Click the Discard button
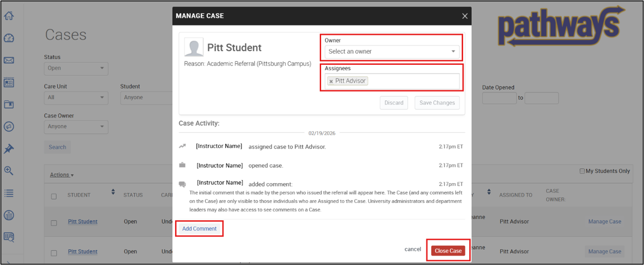This screenshot has width=644, height=265. coord(394,103)
